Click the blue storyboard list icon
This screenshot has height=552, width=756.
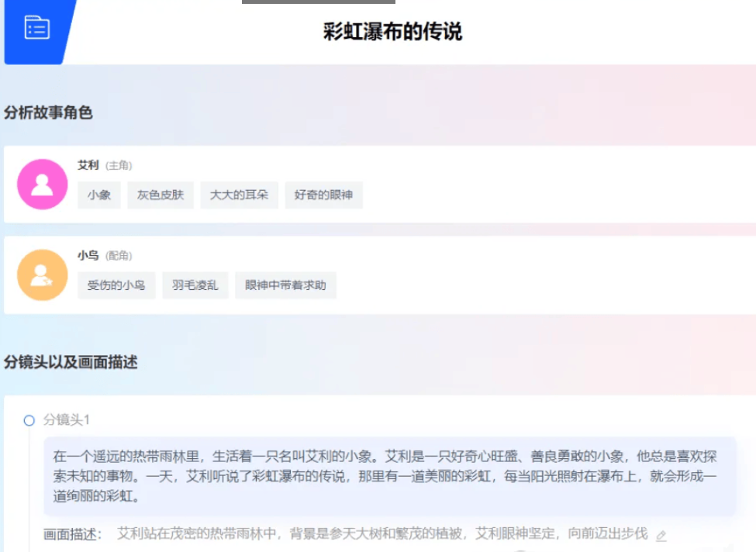tap(36, 28)
